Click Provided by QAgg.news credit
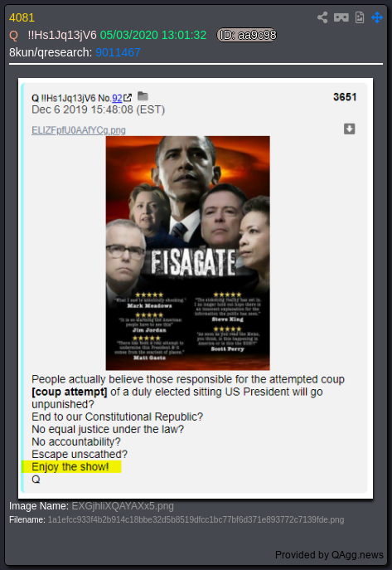The height and width of the screenshot is (570, 392). [x=329, y=555]
